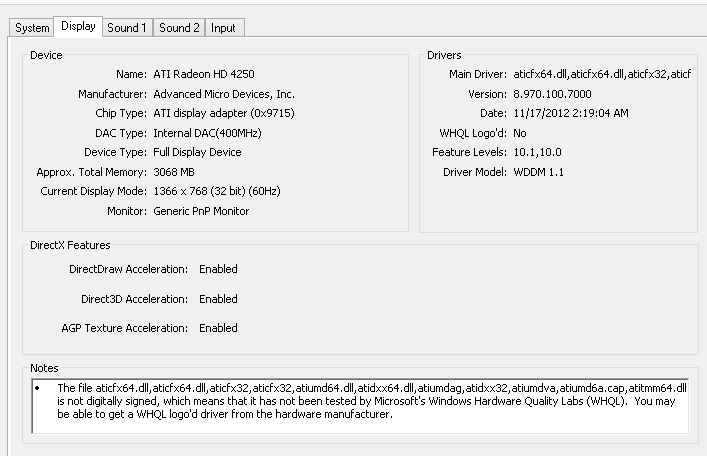
Task: Click the AGP Texture Acceleration Enabled status
Action: [x=218, y=328]
